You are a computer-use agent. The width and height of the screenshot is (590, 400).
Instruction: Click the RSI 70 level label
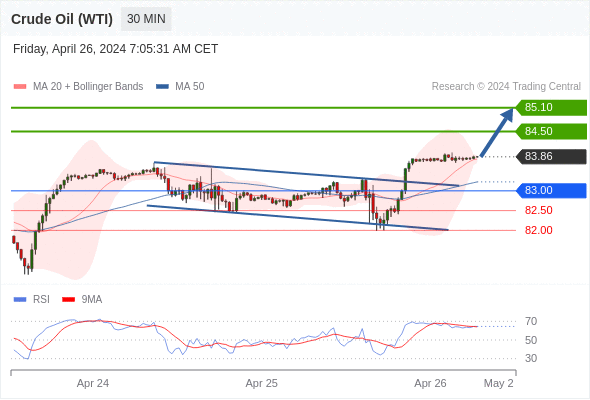[531, 321]
